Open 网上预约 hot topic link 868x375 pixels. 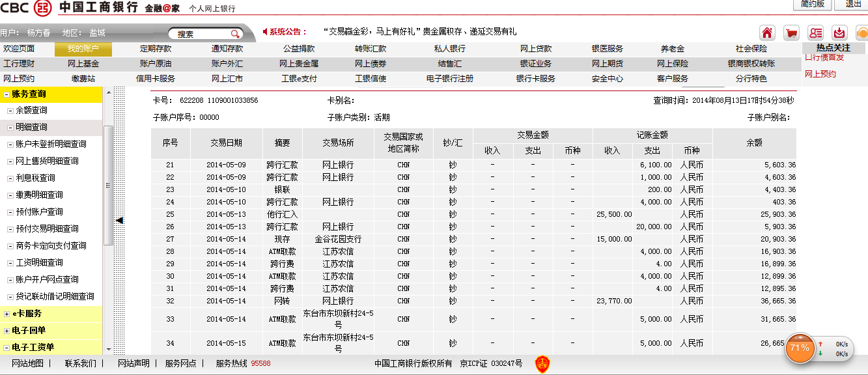pyautogui.click(x=820, y=74)
